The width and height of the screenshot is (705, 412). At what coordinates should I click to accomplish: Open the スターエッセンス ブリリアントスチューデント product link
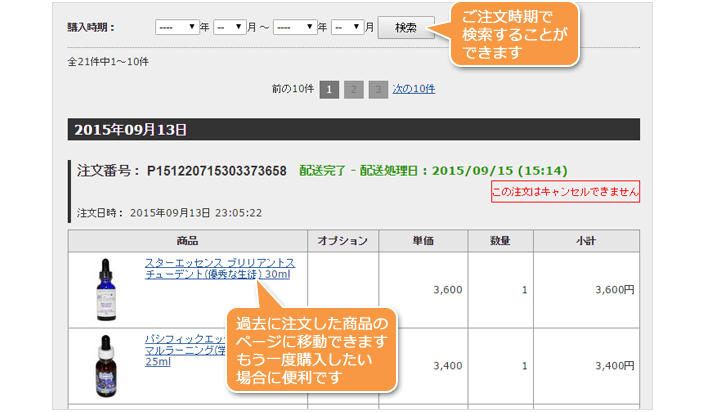(220, 269)
